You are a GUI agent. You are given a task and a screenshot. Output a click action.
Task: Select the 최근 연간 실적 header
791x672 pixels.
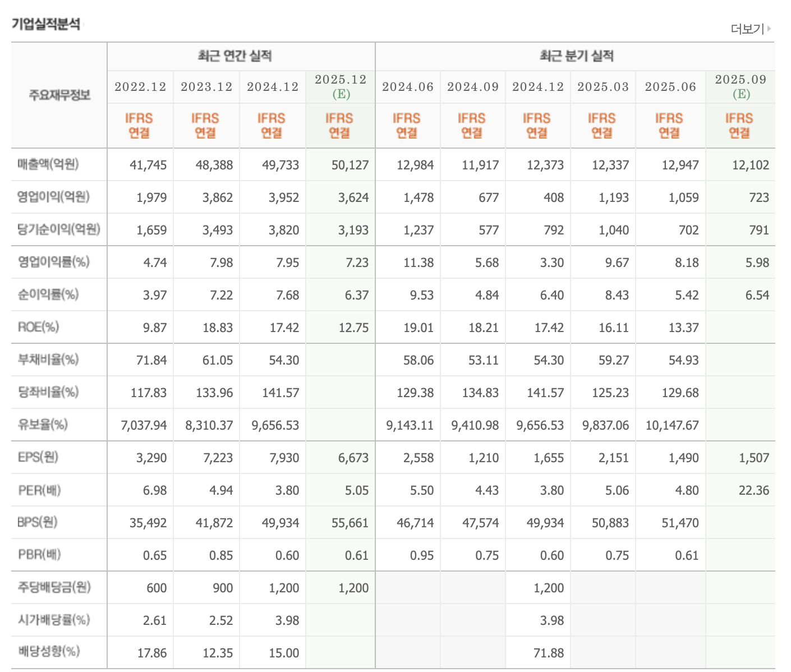tap(235, 56)
